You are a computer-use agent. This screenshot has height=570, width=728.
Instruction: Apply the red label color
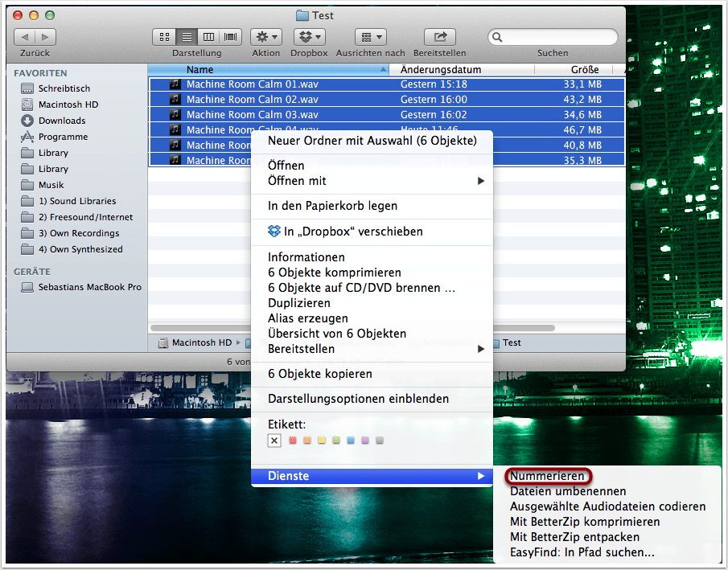click(x=293, y=441)
